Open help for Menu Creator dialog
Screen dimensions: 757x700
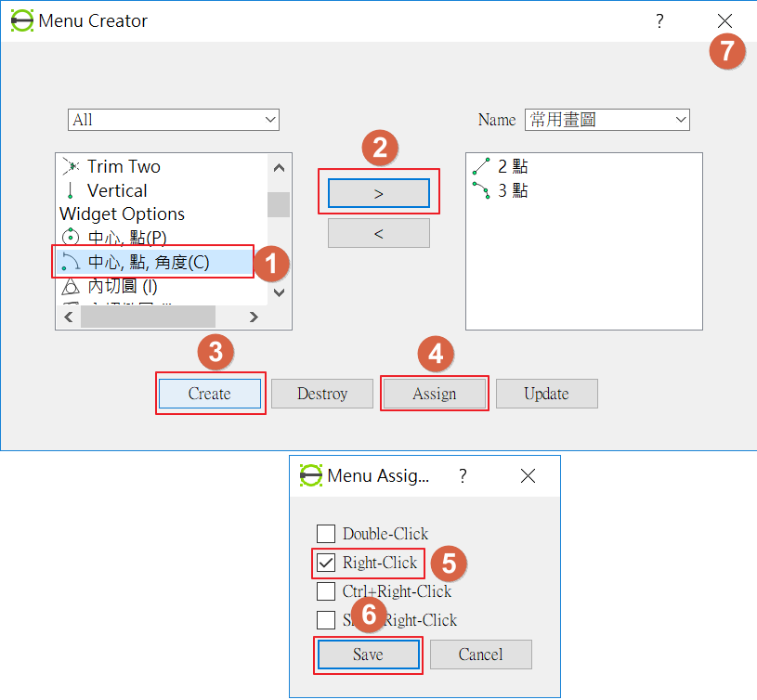pyautogui.click(x=659, y=20)
